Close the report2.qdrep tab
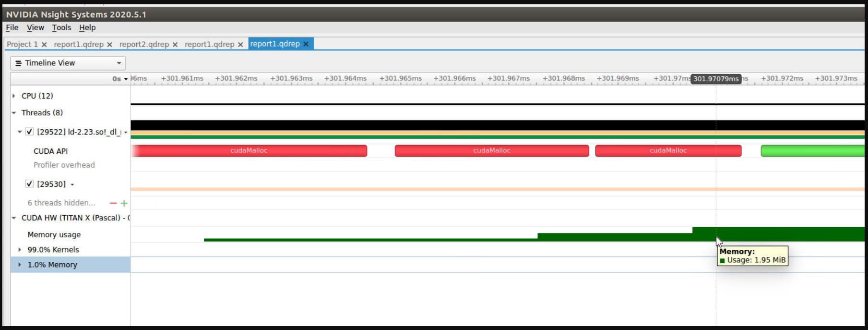Viewport: 868px width, 330px height. pyautogui.click(x=175, y=45)
